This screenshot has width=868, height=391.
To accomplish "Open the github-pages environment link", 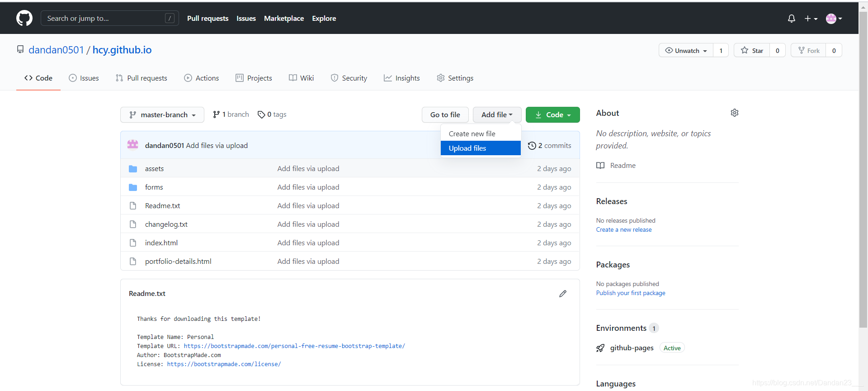I will 632,348.
